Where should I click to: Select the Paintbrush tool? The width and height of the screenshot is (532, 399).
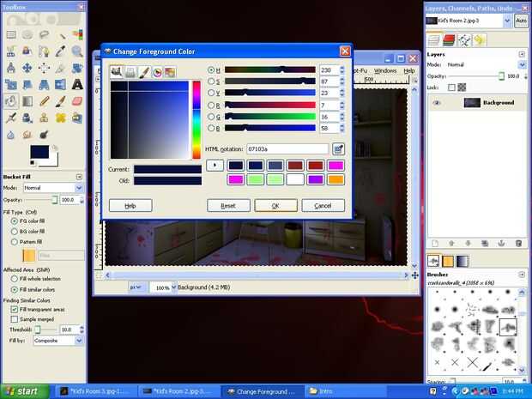(x=61, y=100)
